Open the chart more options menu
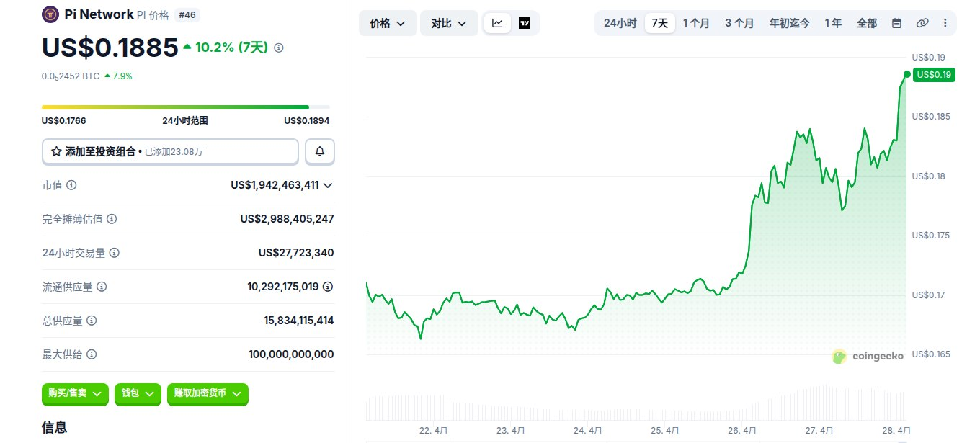Image resolution: width=980 pixels, height=443 pixels. 945,23
